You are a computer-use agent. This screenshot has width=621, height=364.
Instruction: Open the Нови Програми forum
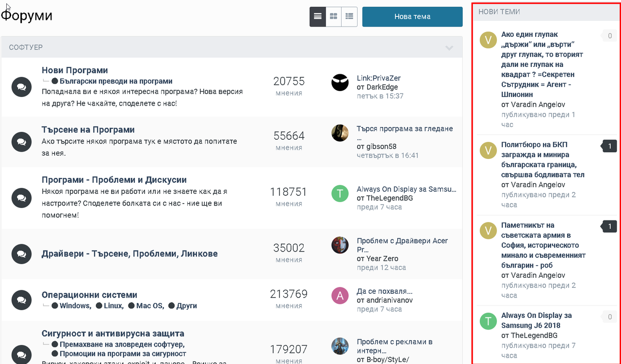[x=75, y=70]
